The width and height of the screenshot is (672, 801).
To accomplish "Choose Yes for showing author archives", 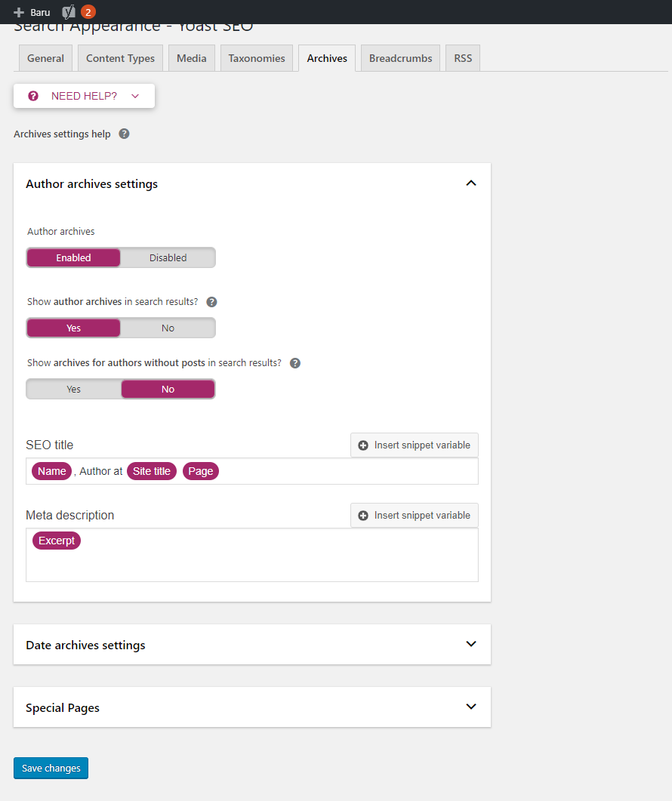I will click(73, 328).
